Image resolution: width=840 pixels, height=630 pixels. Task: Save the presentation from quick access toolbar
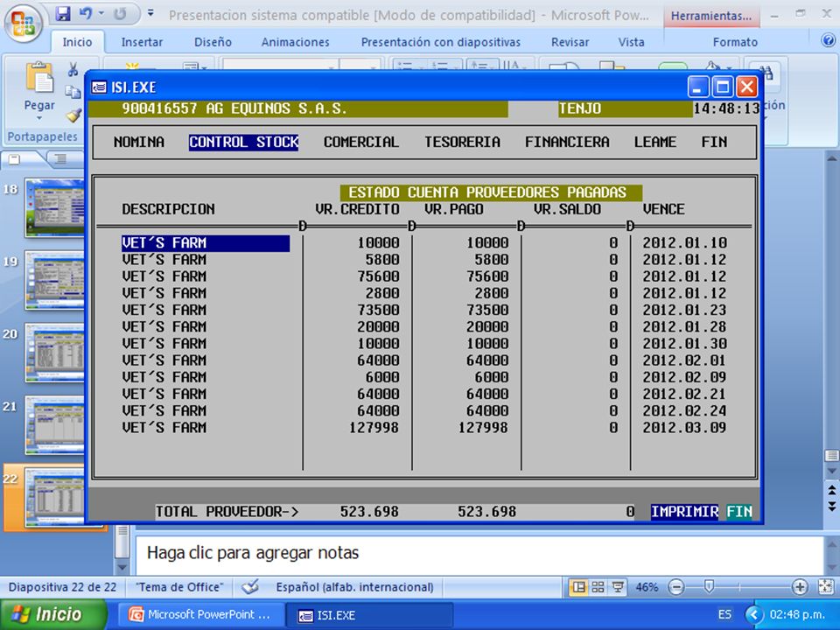tap(63, 14)
